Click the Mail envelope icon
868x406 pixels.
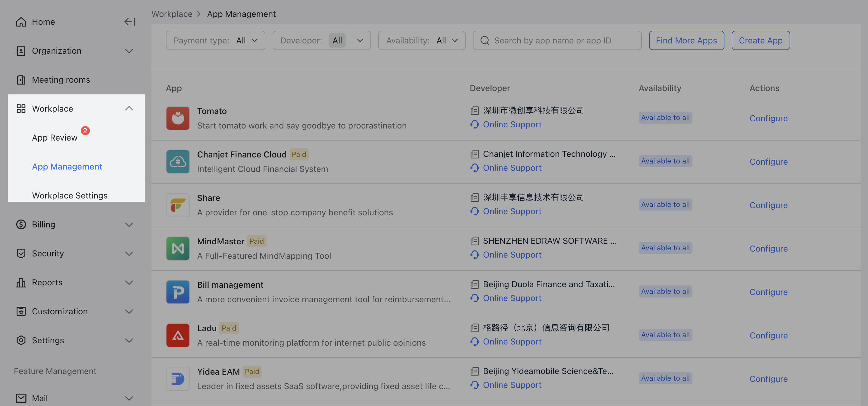pos(21,398)
